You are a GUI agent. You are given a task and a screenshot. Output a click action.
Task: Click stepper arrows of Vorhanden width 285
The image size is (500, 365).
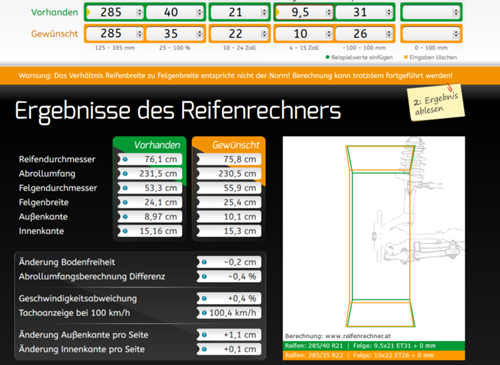139,13
